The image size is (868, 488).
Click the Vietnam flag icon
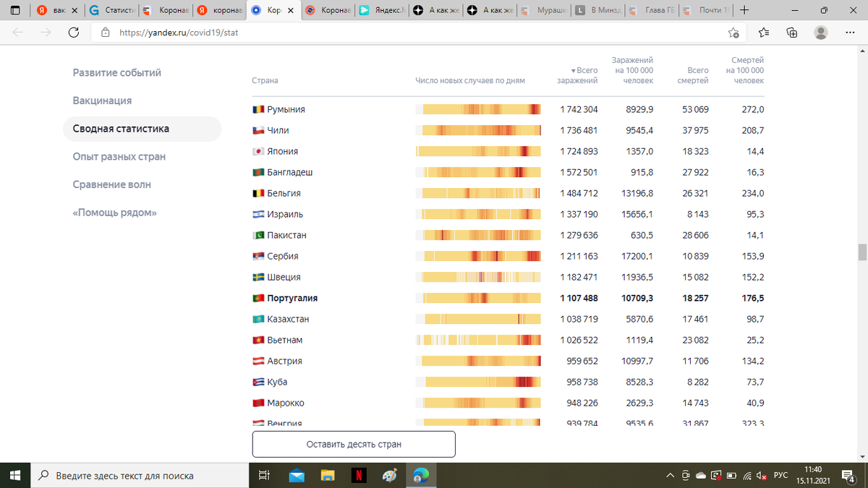point(258,340)
